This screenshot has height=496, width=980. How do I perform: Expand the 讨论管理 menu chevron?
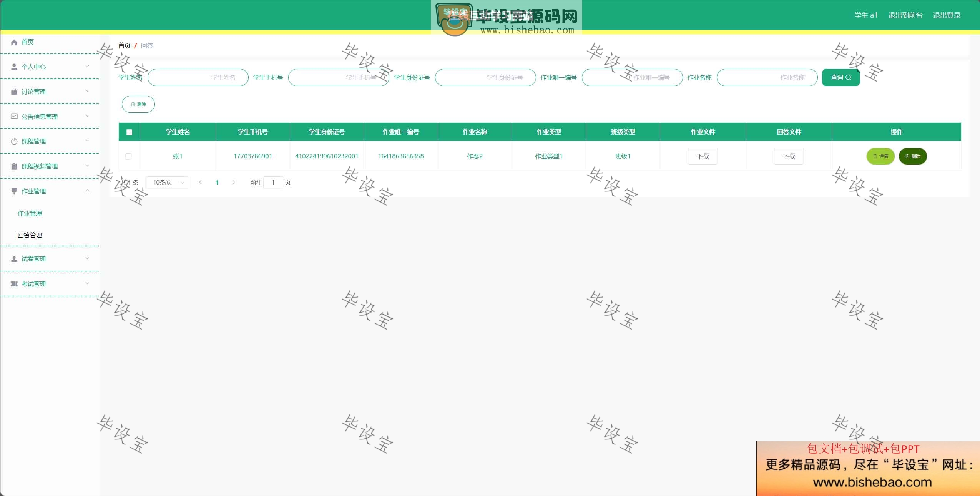click(87, 91)
